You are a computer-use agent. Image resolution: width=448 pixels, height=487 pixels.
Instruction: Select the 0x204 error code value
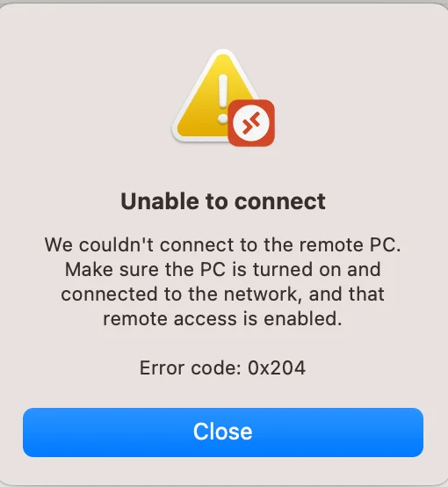coord(277,368)
